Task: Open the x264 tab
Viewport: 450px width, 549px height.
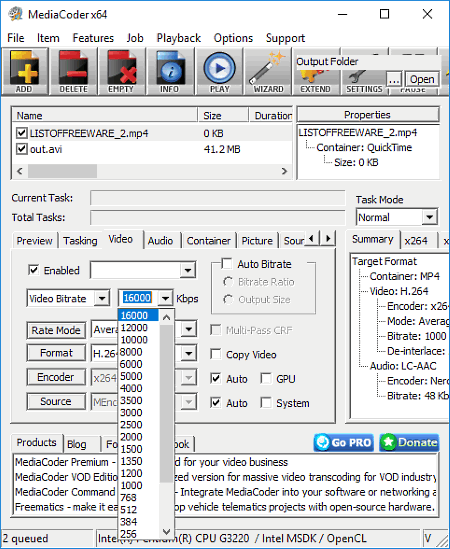Action: (416, 241)
